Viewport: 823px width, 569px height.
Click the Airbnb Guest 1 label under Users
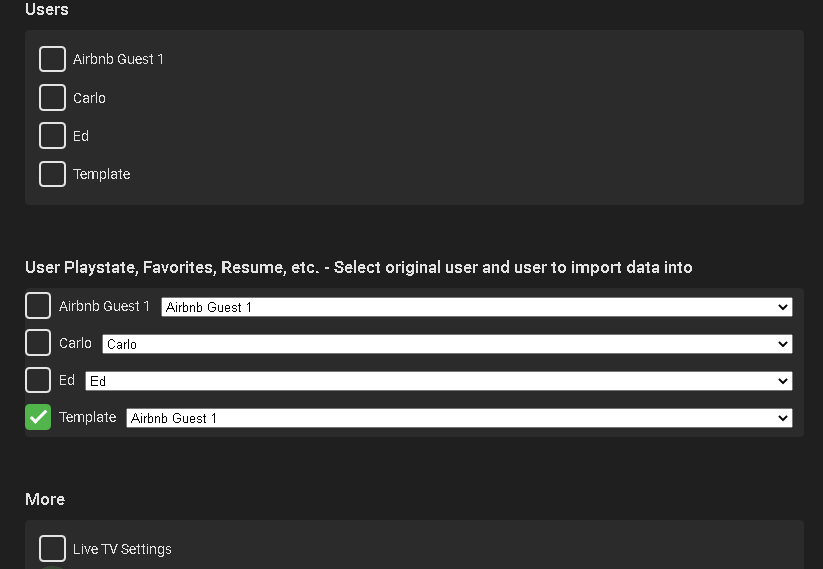118,59
